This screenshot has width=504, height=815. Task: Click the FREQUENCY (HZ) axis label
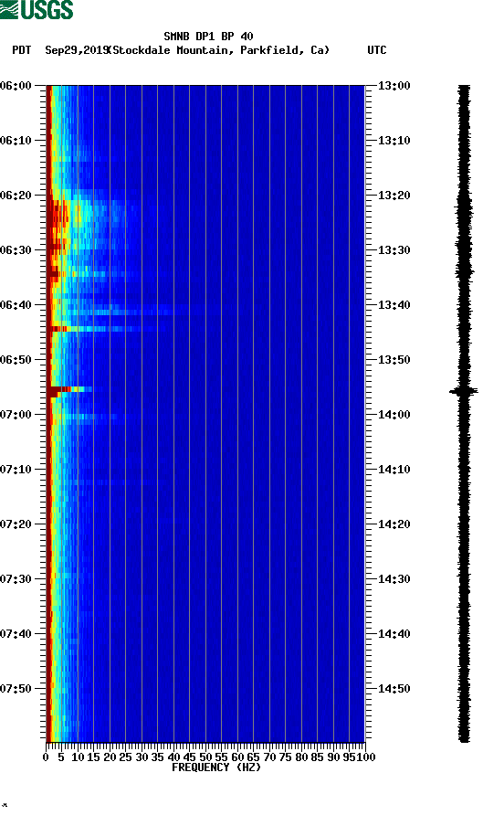216,767
